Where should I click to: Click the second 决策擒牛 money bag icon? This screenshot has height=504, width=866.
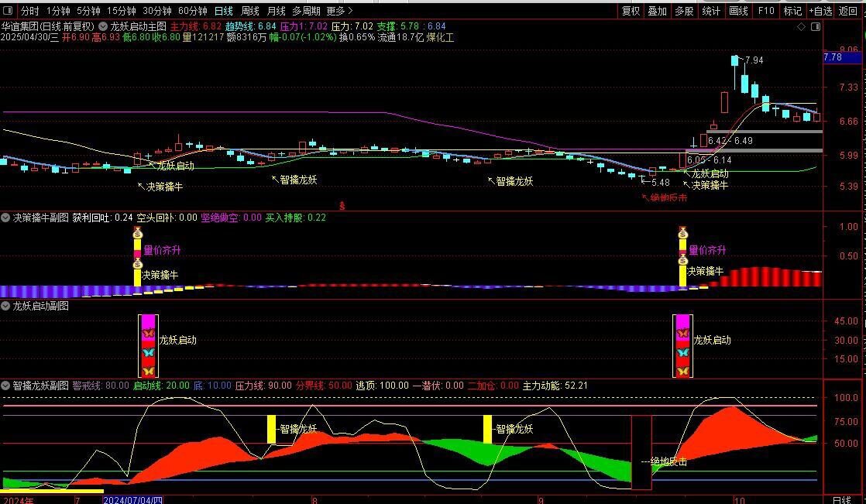(683, 260)
